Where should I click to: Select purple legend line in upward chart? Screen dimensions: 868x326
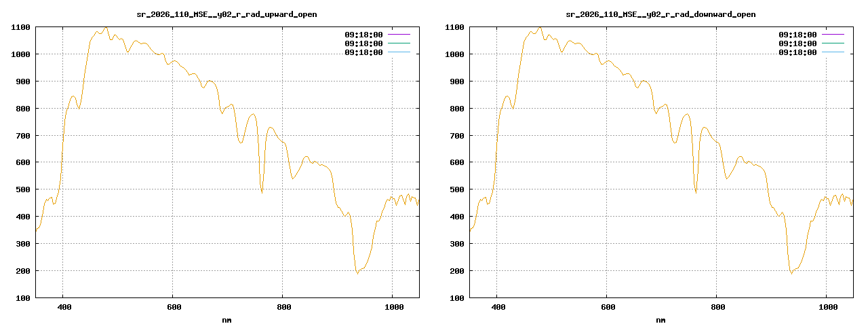(399, 34)
